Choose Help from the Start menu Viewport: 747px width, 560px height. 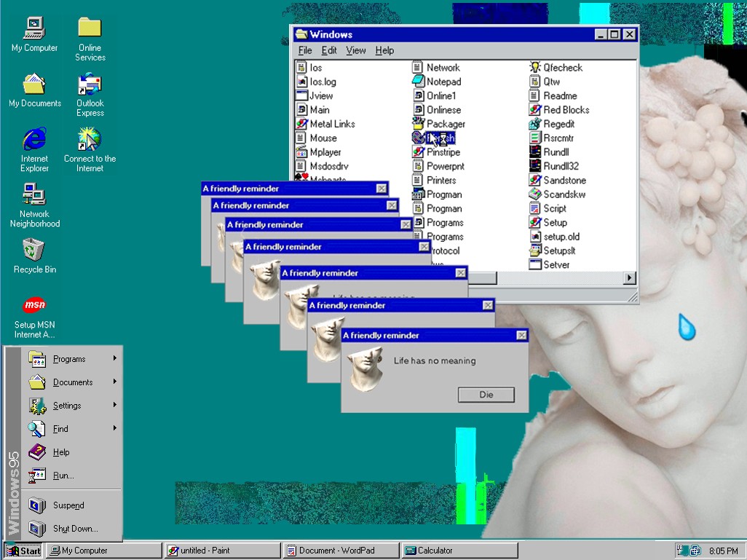[x=72, y=452]
